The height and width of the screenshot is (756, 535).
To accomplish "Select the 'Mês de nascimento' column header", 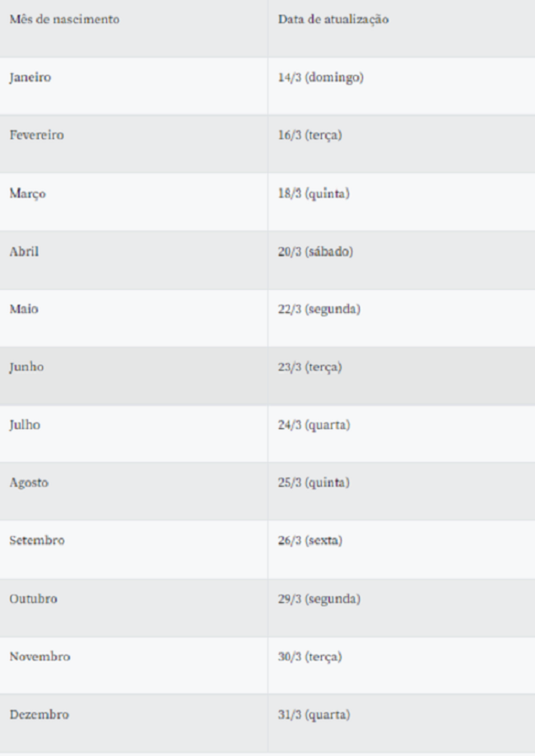I will pos(133,29).
